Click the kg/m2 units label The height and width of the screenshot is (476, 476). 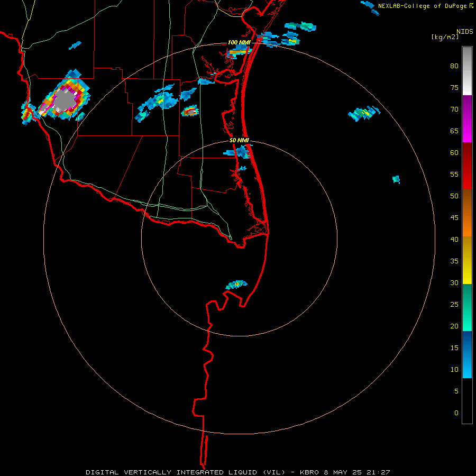[445, 37]
